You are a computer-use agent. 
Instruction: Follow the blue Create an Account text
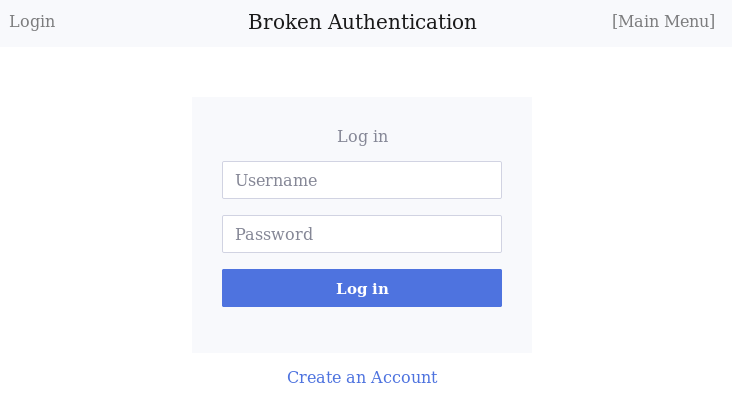[361, 377]
